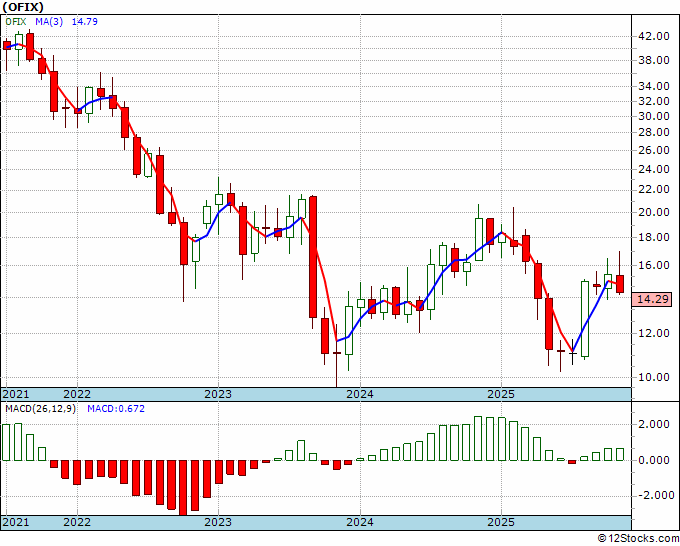
Task: Click 2022 on the price chart timeline
Action: [x=77, y=394]
